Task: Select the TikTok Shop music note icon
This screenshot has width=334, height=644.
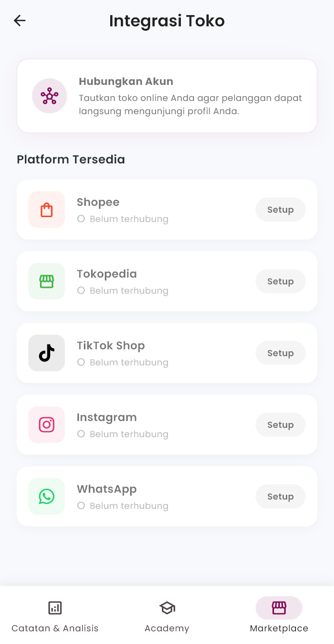Action: coord(46,353)
